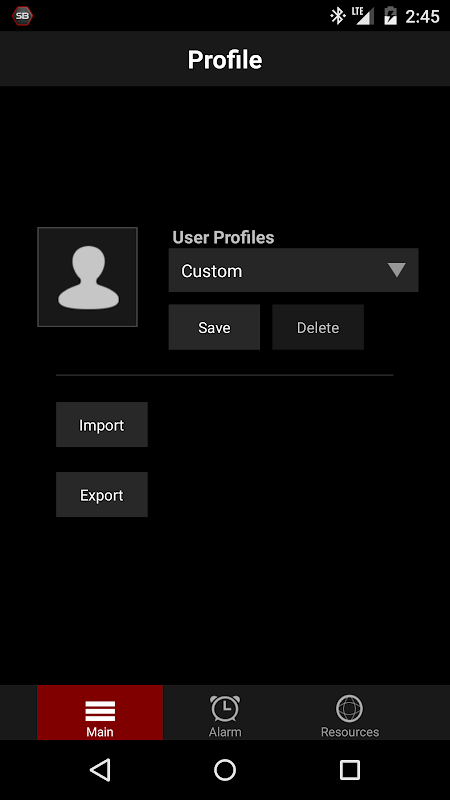This screenshot has height=800, width=450.
Task: Tap the battery charging status icon
Action: pyautogui.click(x=390, y=16)
